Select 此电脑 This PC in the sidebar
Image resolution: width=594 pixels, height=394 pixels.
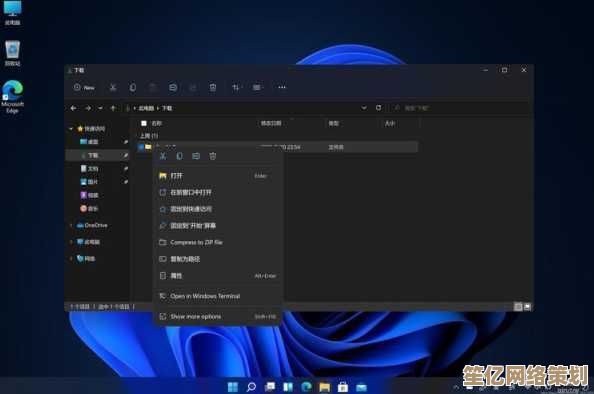[x=88, y=242]
